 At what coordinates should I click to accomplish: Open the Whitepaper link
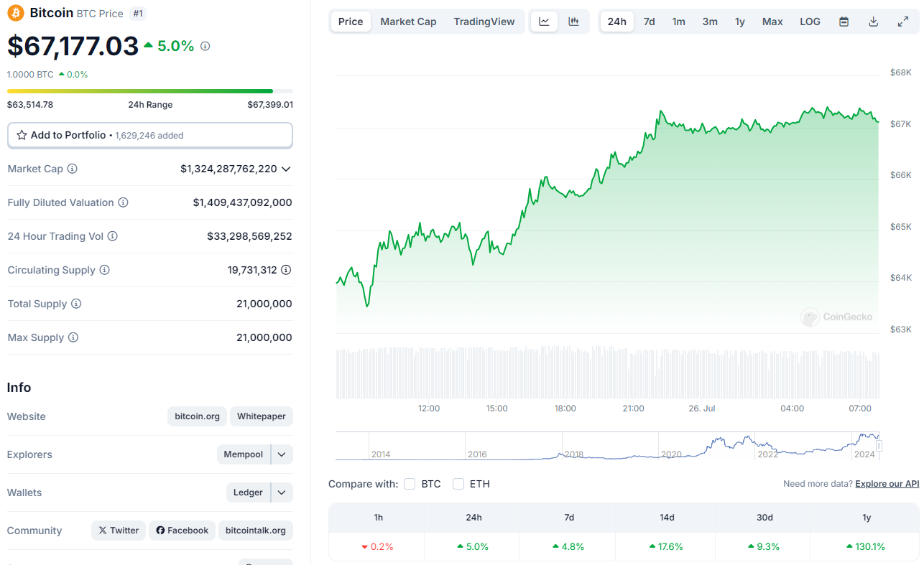click(262, 416)
